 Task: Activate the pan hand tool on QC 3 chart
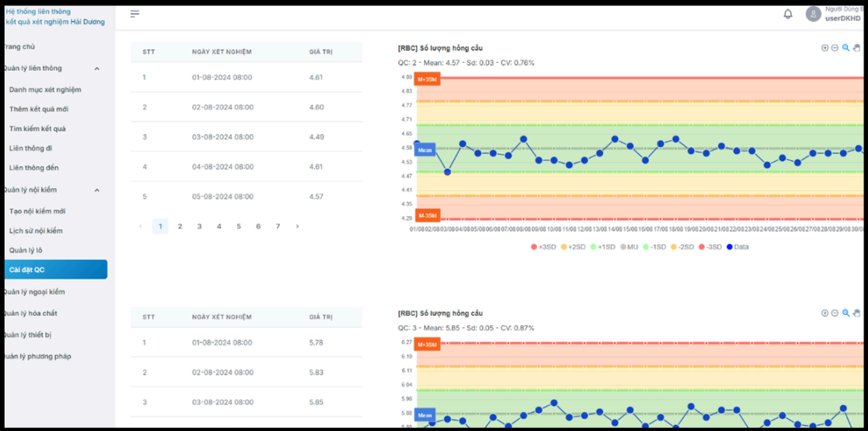(x=857, y=313)
